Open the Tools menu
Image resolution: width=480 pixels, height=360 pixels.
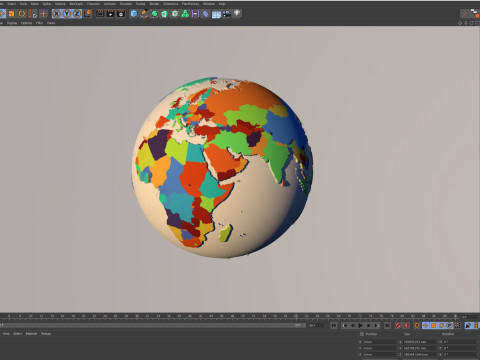click(23, 4)
